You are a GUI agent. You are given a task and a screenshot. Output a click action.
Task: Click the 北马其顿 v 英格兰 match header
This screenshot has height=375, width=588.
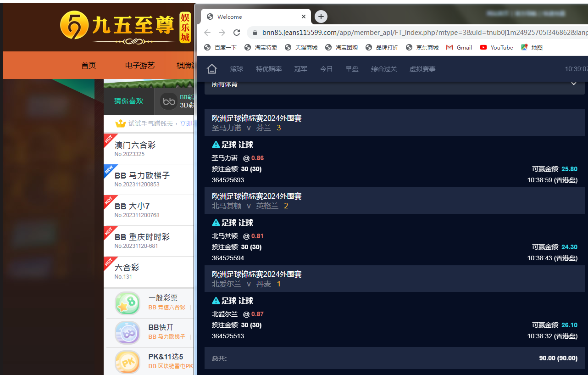(x=394, y=201)
